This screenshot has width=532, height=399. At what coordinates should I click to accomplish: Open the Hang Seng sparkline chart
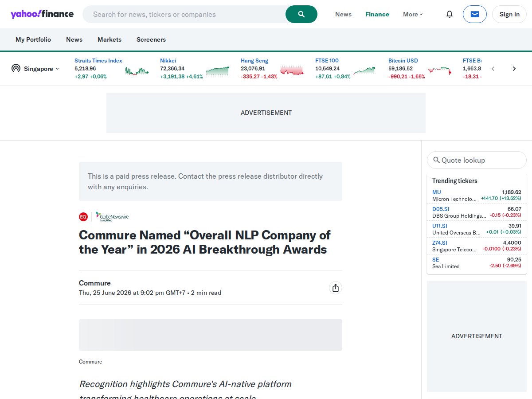(292, 71)
